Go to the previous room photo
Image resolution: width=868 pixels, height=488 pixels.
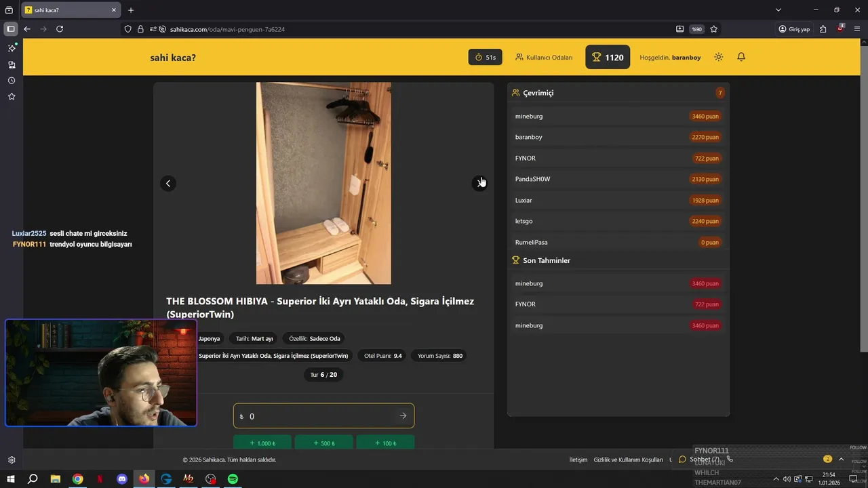(x=168, y=184)
